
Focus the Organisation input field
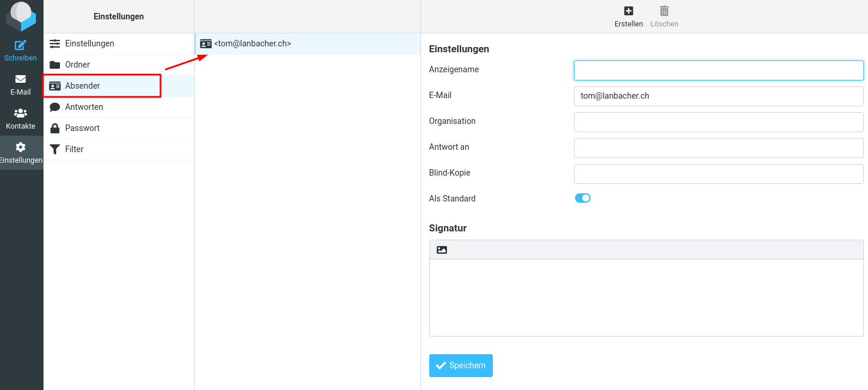coord(719,122)
